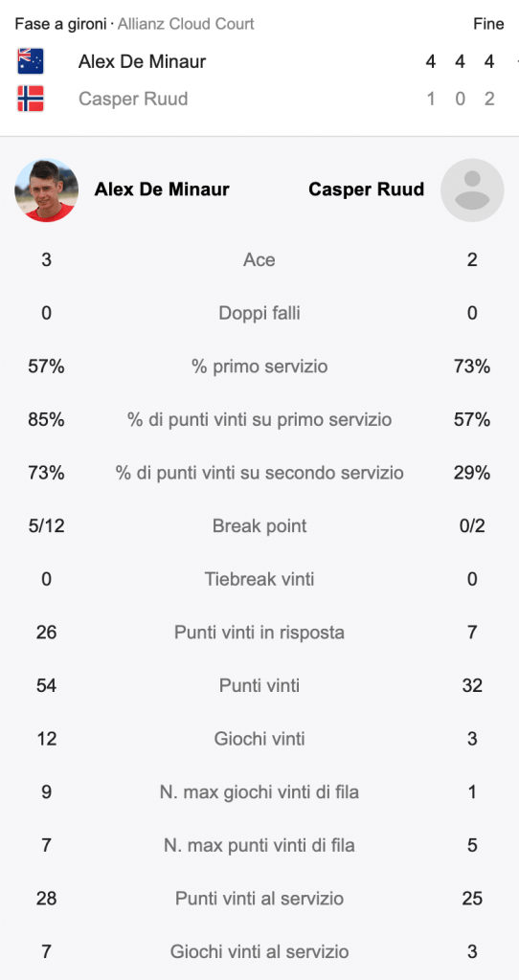519x980 pixels.
Task: Click the bold Alex De Minaur heading
Action: click(162, 189)
